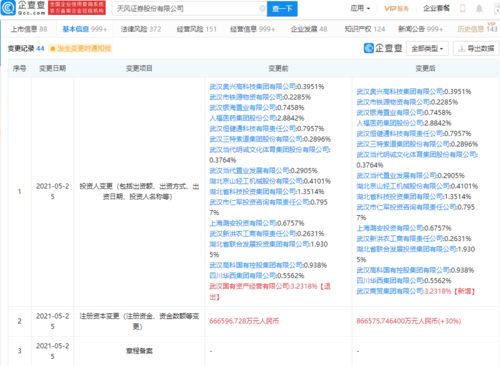Screen dimensions: 500x366
Task: Open the 企业套餐 link
Action: pos(436,8)
